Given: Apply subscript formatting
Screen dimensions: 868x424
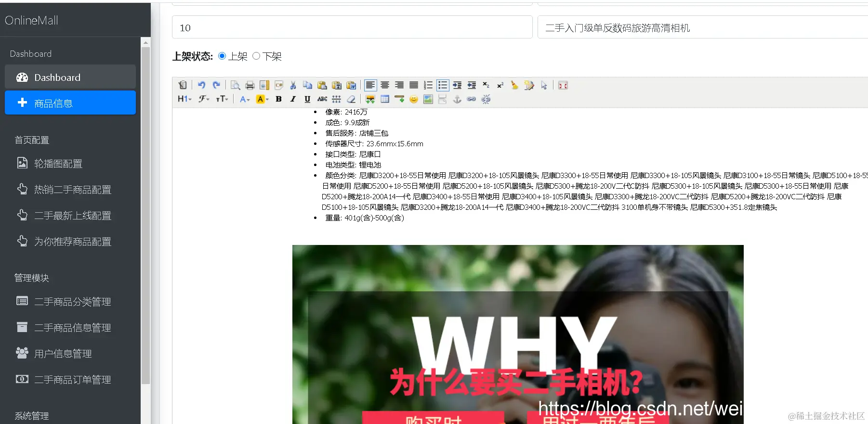Looking at the screenshot, I should pyautogui.click(x=486, y=85).
